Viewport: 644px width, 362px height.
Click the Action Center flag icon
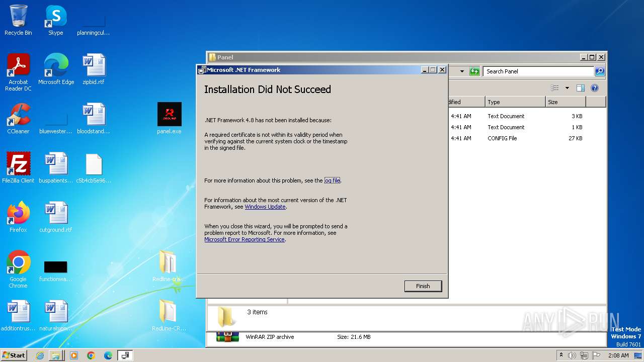point(596,355)
